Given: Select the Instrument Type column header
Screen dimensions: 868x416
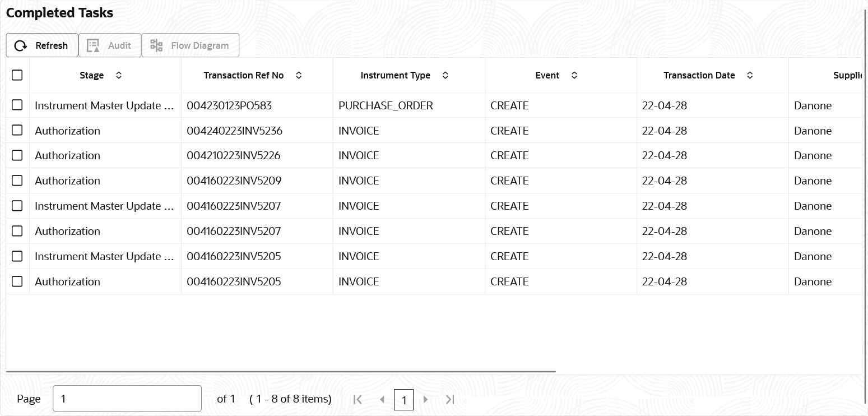Looking at the screenshot, I should click(396, 75).
